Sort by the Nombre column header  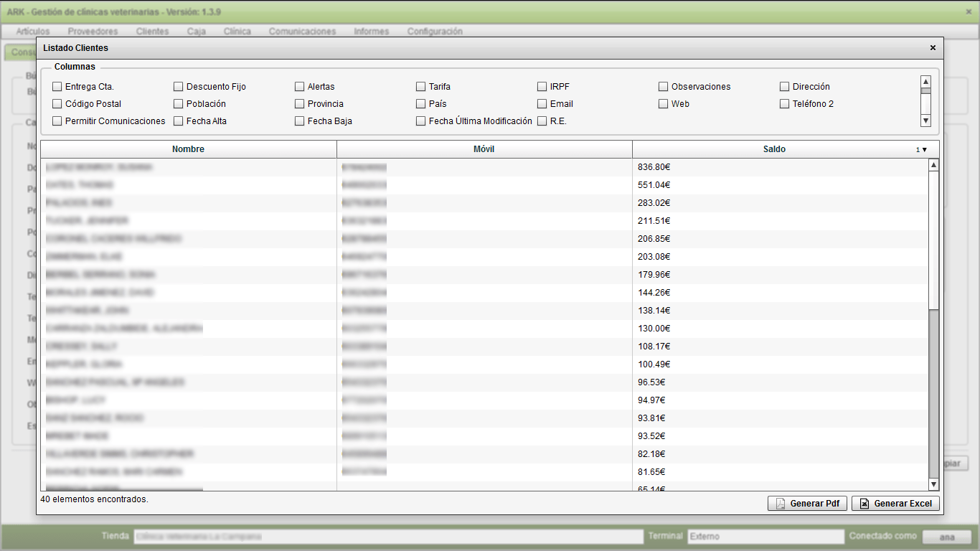188,149
